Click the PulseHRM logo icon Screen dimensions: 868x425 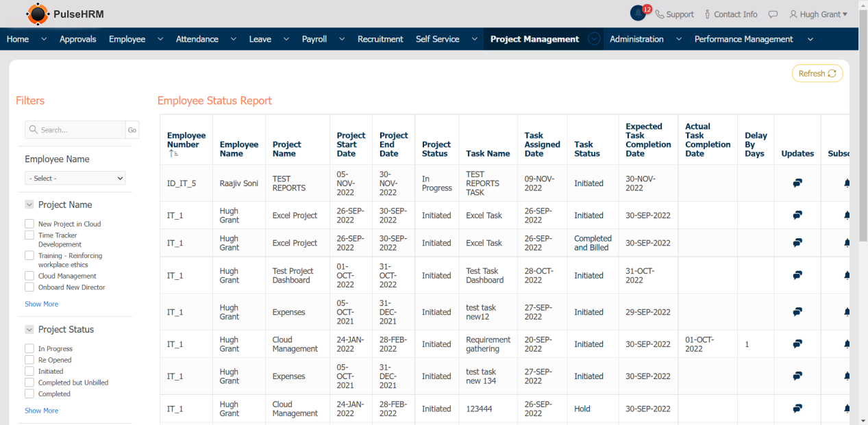pyautogui.click(x=37, y=14)
